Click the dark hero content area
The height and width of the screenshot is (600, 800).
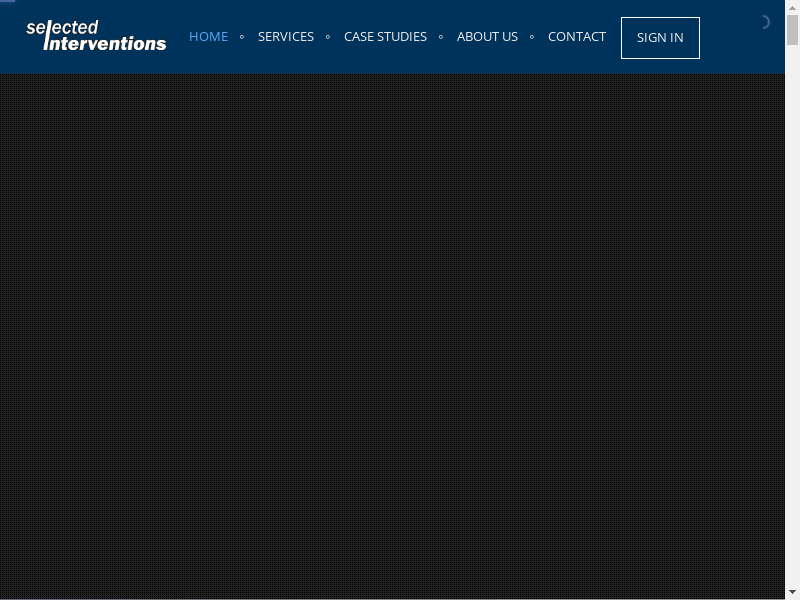[392, 330]
